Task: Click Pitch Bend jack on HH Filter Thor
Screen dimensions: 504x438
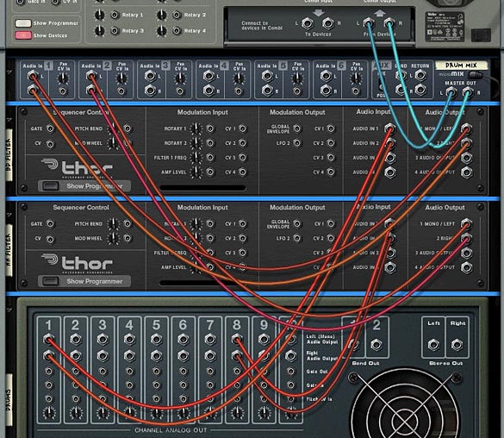Action: [128, 223]
